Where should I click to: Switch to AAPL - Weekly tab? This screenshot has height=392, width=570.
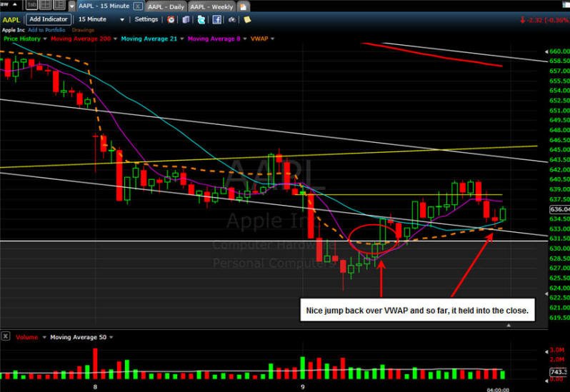click(211, 6)
